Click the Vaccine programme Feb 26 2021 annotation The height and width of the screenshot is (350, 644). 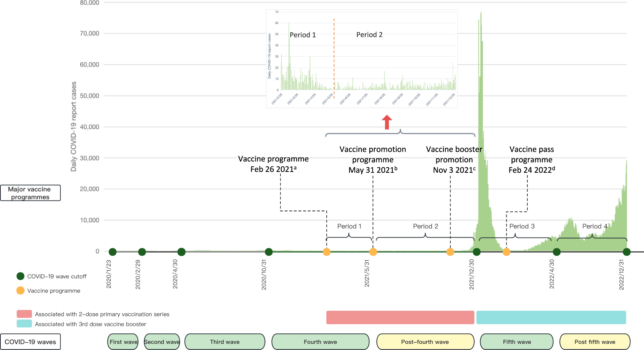coord(273,164)
